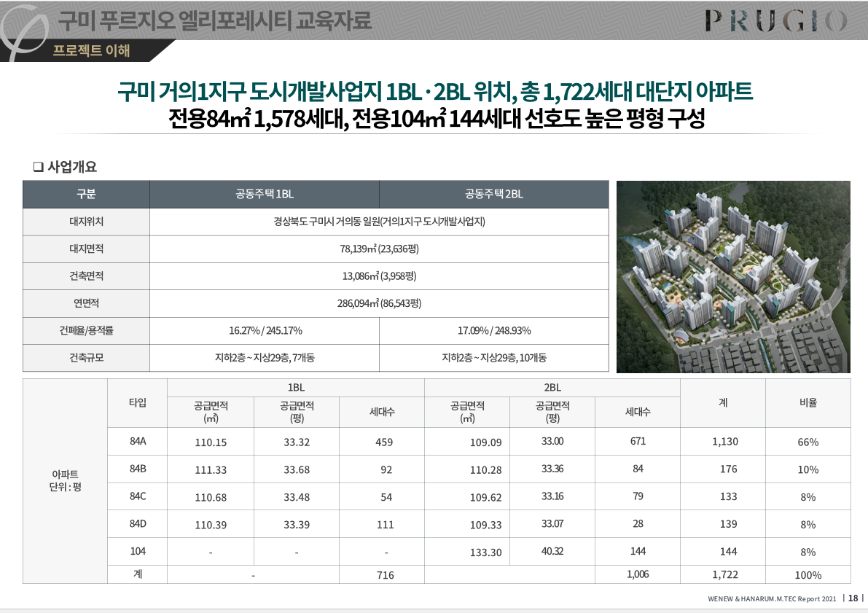Select '지하2층 ~ 지상29층, 7개동' cell

click(265, 358)
